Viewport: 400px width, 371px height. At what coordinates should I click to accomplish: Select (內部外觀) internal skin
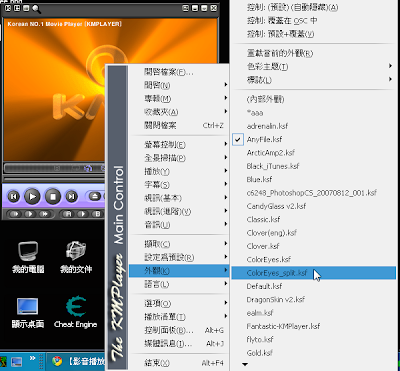point(314,99)
